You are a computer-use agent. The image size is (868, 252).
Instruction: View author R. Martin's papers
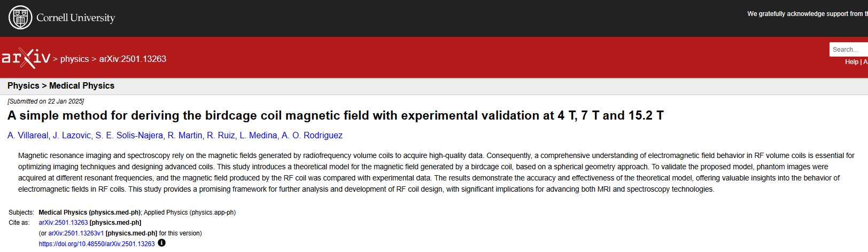tap(185, 136)
